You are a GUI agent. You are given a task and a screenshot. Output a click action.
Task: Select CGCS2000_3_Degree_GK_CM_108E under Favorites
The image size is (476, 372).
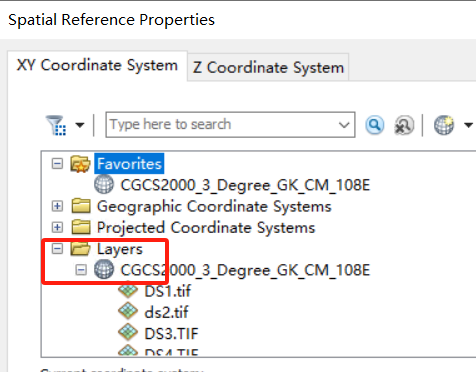[245, 185]
